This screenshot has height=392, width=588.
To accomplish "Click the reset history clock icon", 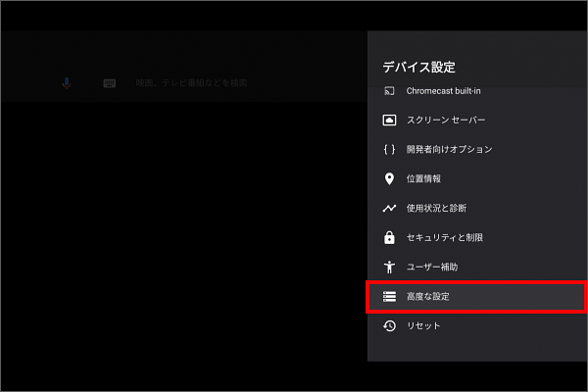I will pos(388,325).
